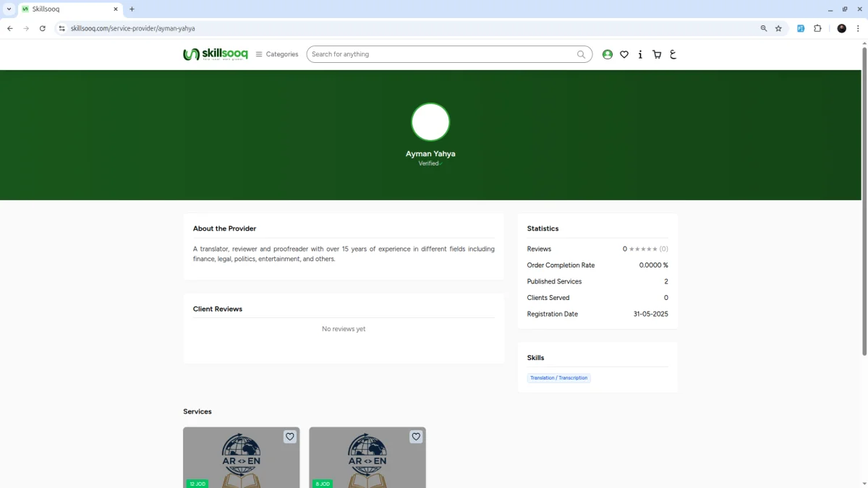Close the Skillsooq tab
This screenshot has height=488, width=868.
point(116,9)
